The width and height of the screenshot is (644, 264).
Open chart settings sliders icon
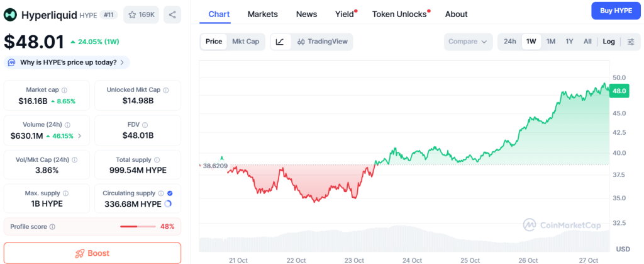631,42
